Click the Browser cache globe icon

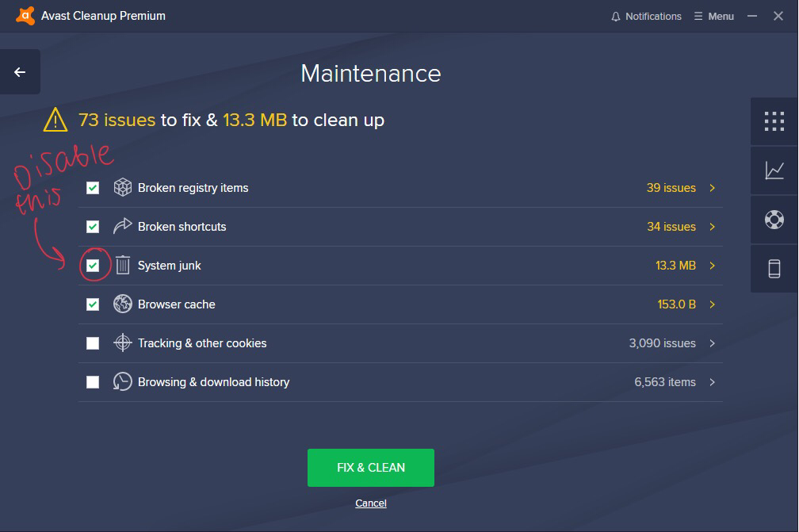click(123, 304)
